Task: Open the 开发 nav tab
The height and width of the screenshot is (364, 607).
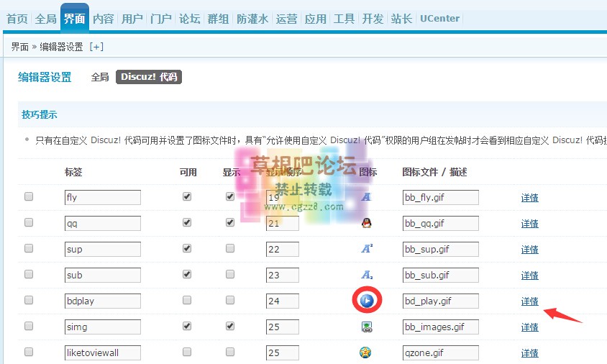Action: [x=373, y=19]
